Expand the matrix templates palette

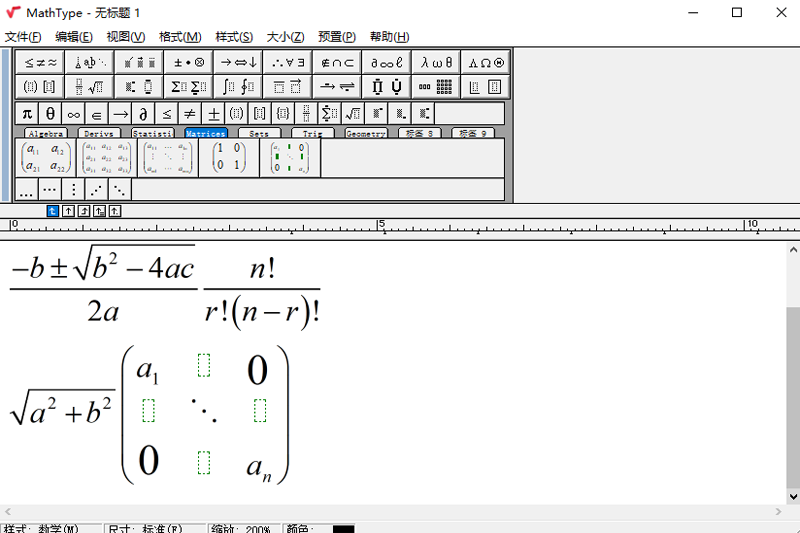click(x=436, y=87)
